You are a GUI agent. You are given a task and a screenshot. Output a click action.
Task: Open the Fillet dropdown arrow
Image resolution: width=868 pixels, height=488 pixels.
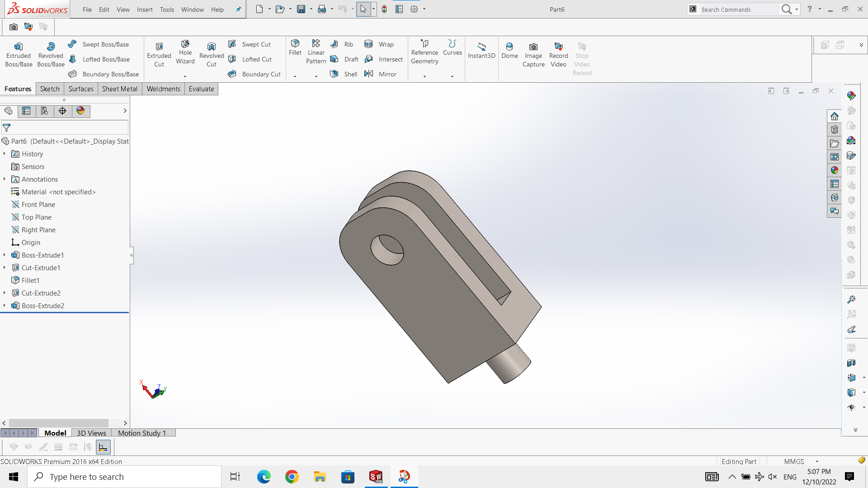tap(295, 76)
